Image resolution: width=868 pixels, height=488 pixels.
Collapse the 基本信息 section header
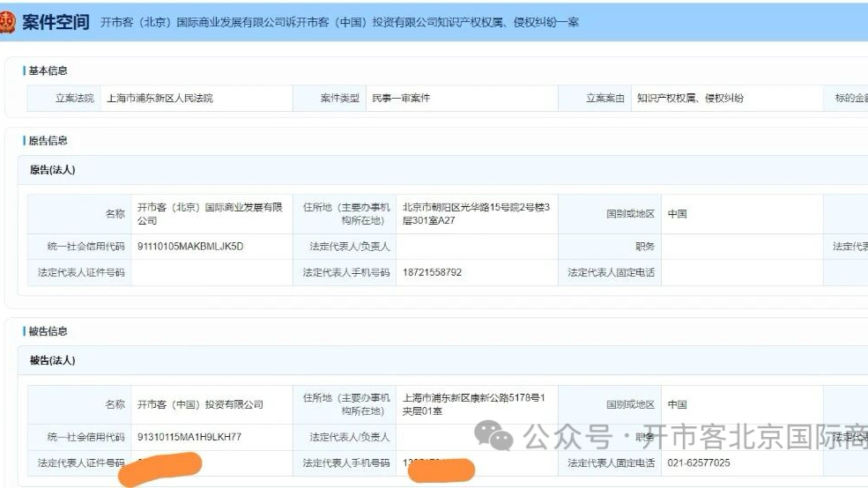48,70
